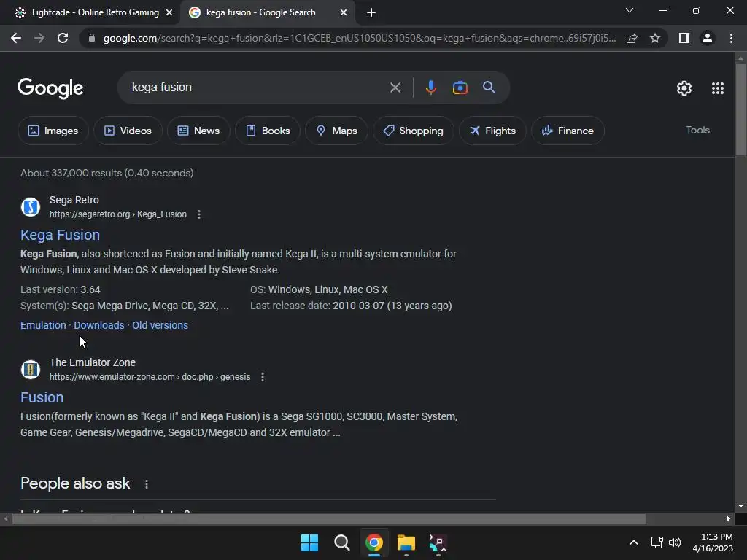Click the Google logo
The width and height of the screenshot is (747, 560).
pos(50,88)
